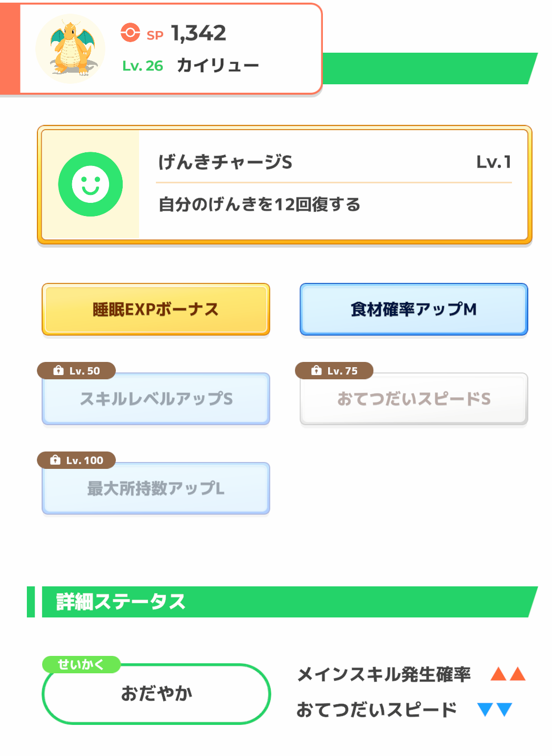Image resolution: width=552 pixels, height=756 pixels.
Task: Click the orange up arrows for メインスキル発生確率
Action: click(508, 674)
